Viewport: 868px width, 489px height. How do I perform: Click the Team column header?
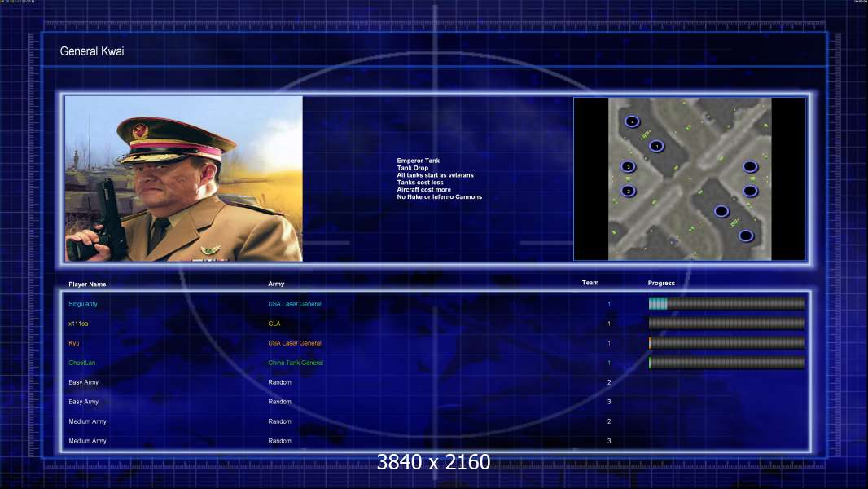pyautogui.click(x=590, y=283)
